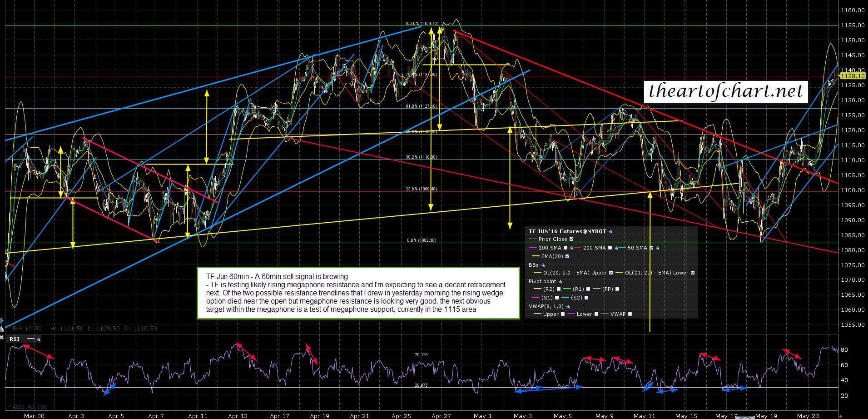This screenshot has width=868, height=419.
Task: Open Pivot point settings wrench
Action: [x=560, y=282]
